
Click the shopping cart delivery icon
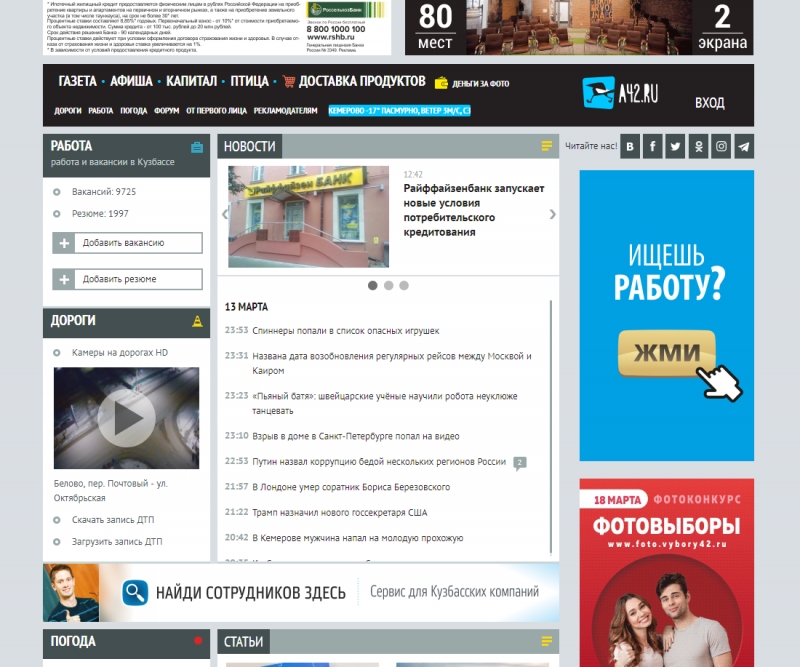289,81
